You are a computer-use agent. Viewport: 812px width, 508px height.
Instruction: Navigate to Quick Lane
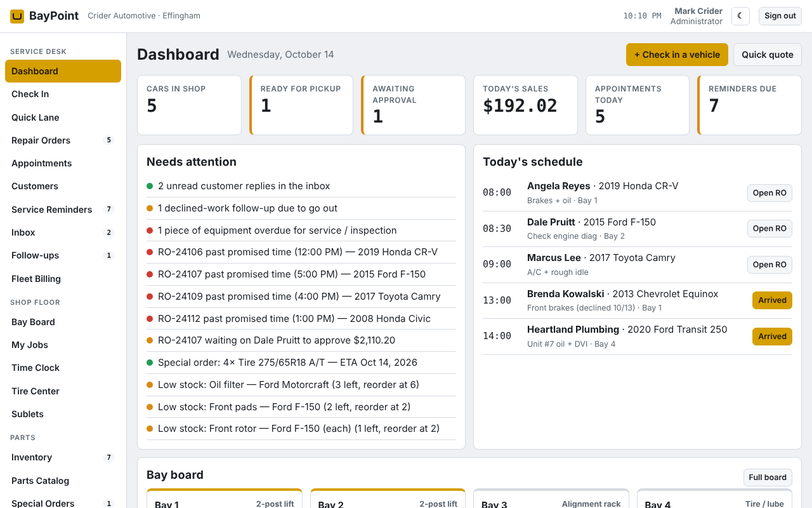63,117
